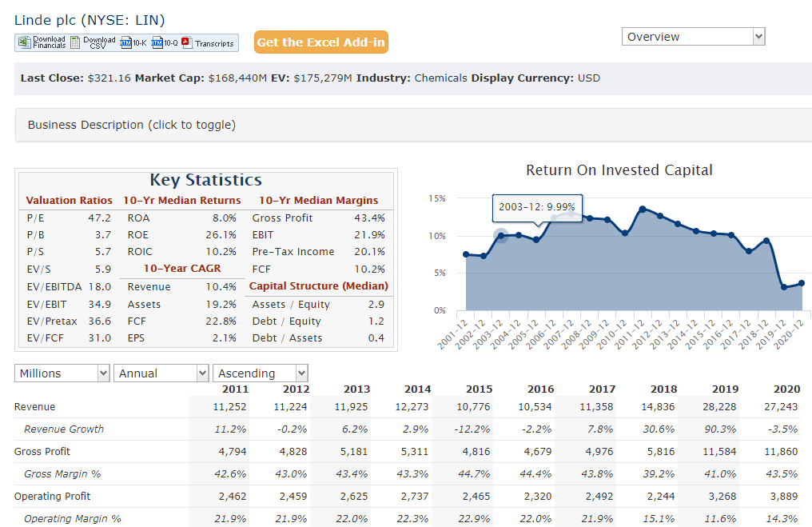This screenshot has height=527, width=812.
Task: Click the Market Cap value $168,440M
Action: (237, 78)
